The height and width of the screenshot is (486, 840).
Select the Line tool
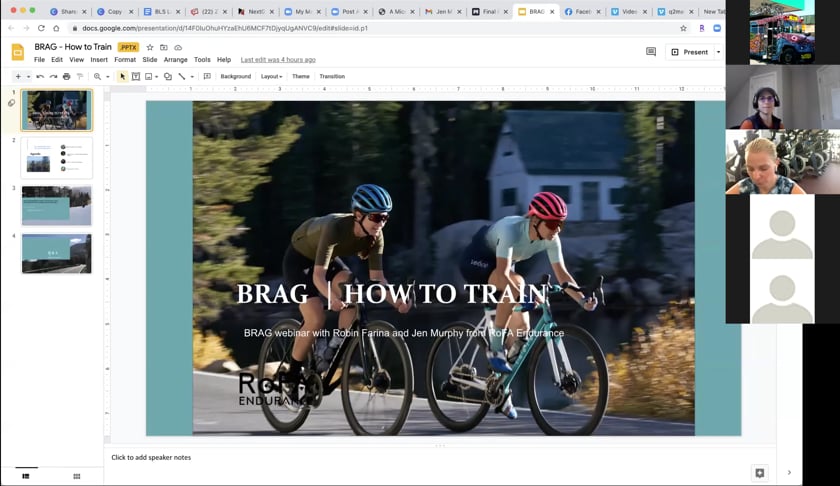[x=182, y=77]
